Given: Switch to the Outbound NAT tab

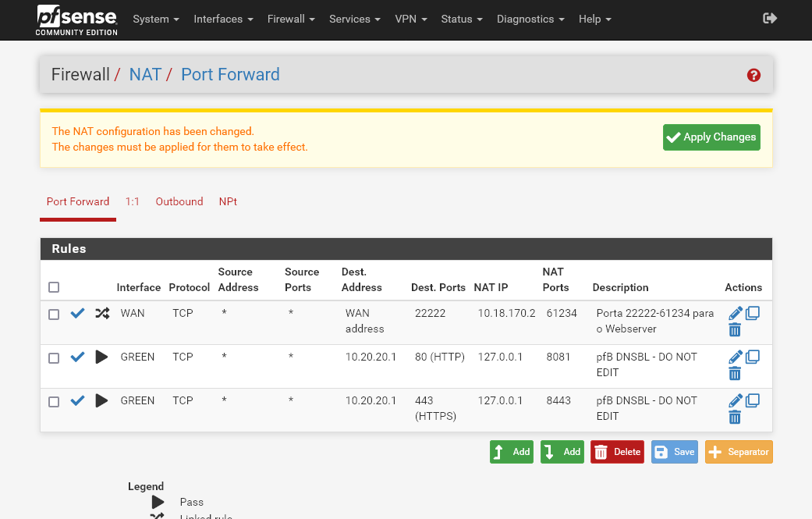Looking at the screenshot, I should (x=179, y=201).
